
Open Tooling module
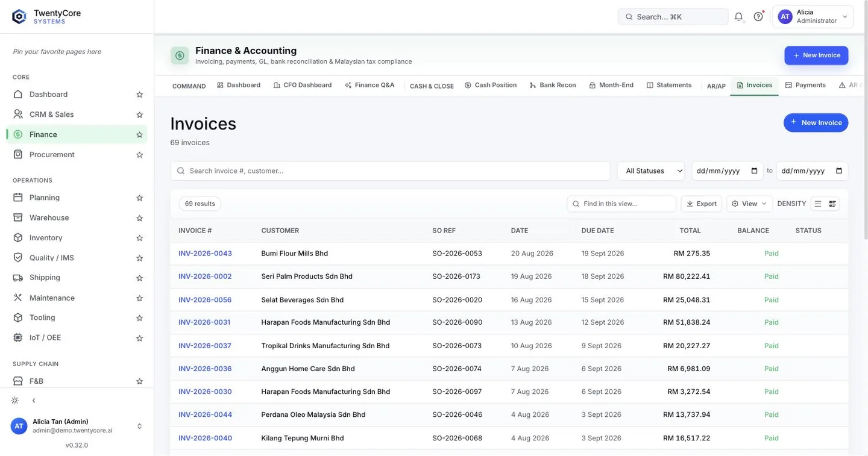point(77,317)
